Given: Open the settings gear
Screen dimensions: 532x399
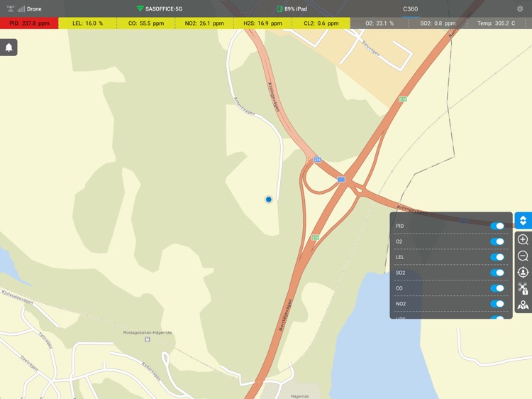Looking at the screenshot, I should (520, 9).
